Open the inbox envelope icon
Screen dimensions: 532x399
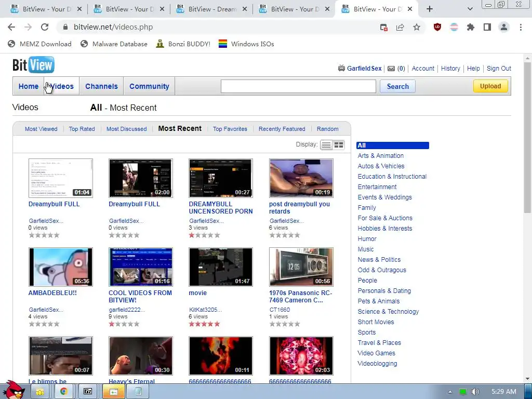tap(391, 69)
